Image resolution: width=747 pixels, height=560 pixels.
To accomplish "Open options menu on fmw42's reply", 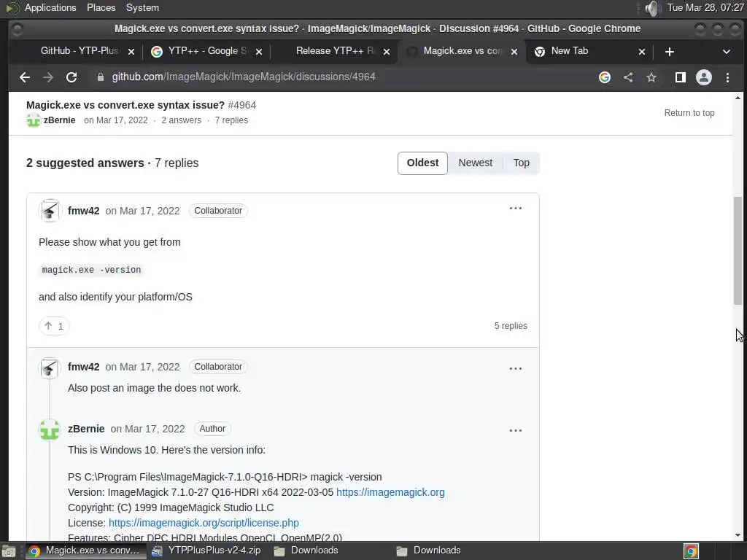I will coord(516,368).
